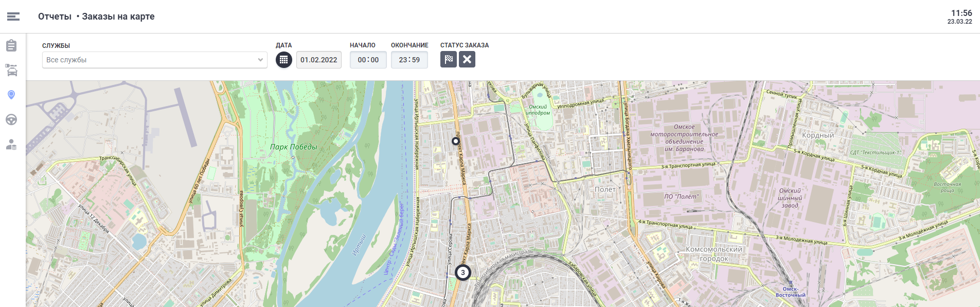The image size is (980, 307).
Task: Edit the end time 23:59 field
Action: point(409,60)
